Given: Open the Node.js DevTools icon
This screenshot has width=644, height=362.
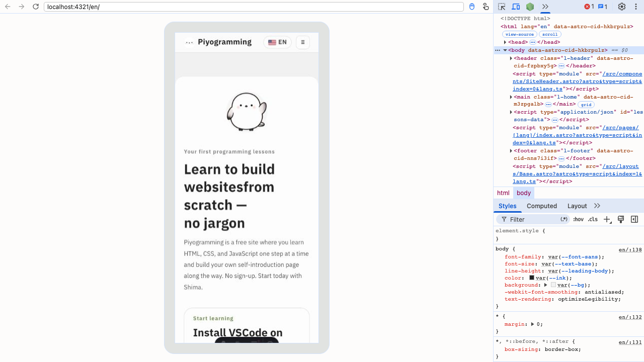Looking at the screenshot, I should [530, 7].
